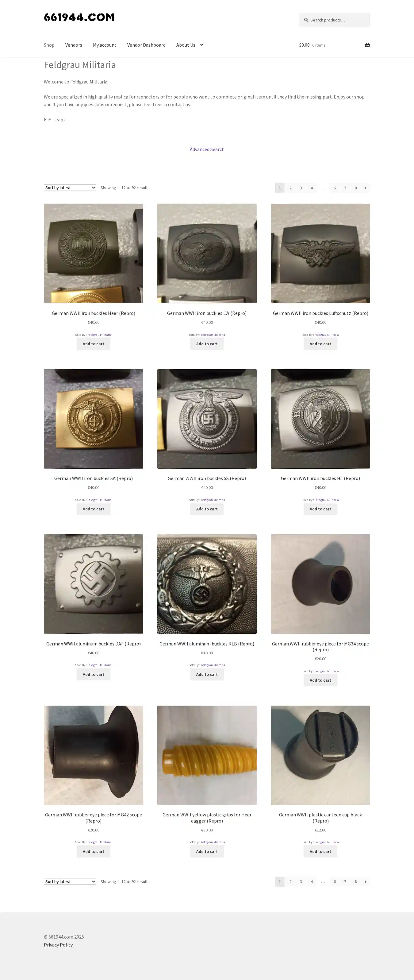Add the MG34 scope eye piece to cart
The image size is (414, 980).
tap(320, 680)
